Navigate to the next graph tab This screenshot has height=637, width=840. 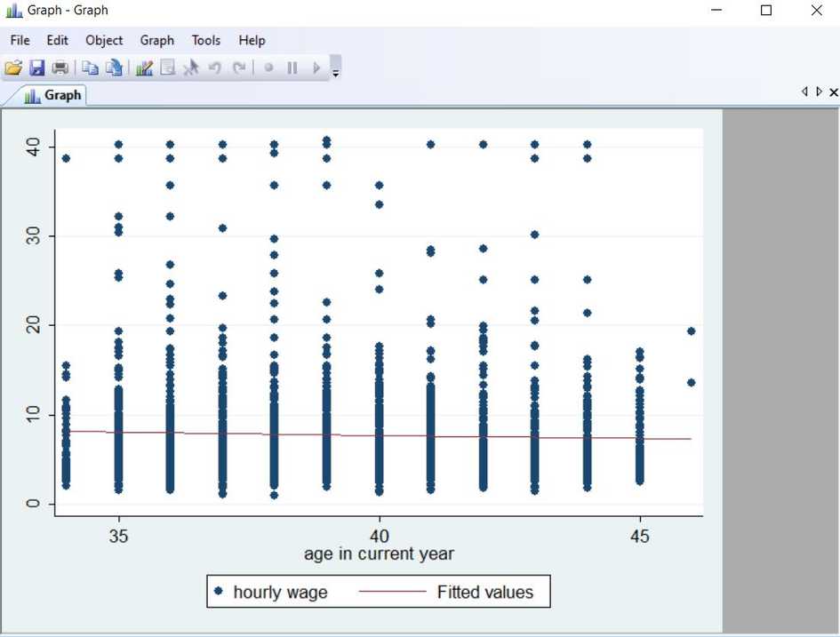click(x=818, y=92)
